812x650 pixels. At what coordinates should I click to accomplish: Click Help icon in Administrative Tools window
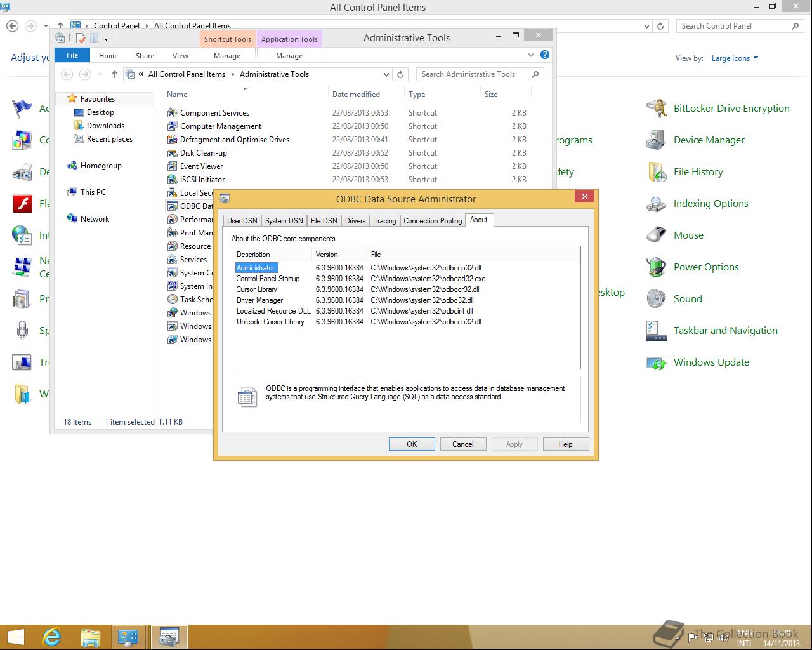(545, 55)
